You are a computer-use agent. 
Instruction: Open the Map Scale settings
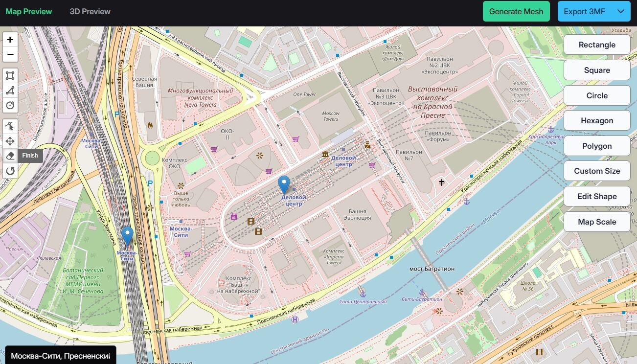tap(597, 222)
